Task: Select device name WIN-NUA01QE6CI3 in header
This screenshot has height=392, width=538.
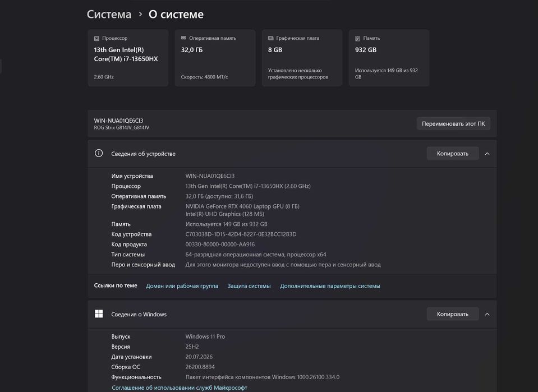Action: tap(119, 121)
